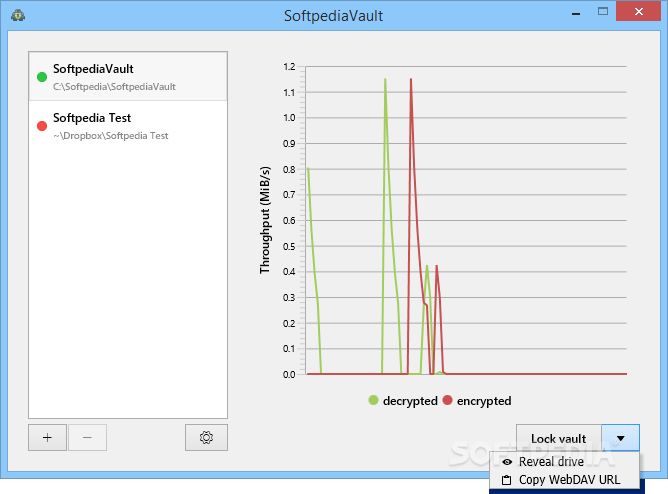Screen dimensions: 668x494
Task: Select the SoftpediaVault vault entry
Action: tap(128, 77)
